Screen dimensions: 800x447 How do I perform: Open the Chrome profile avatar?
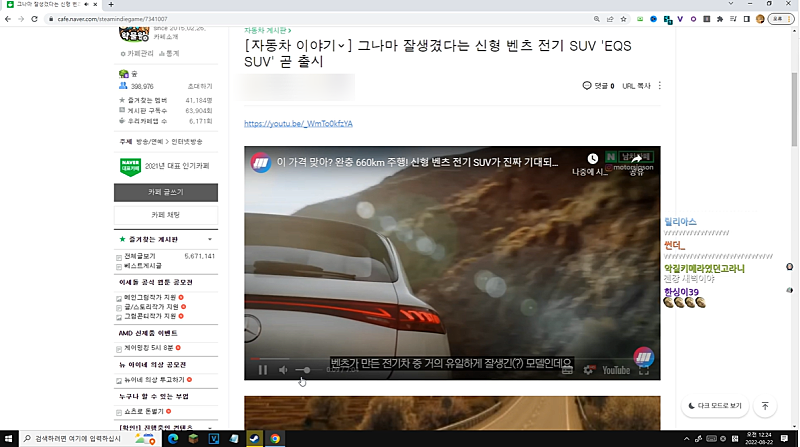coord(760,19)
